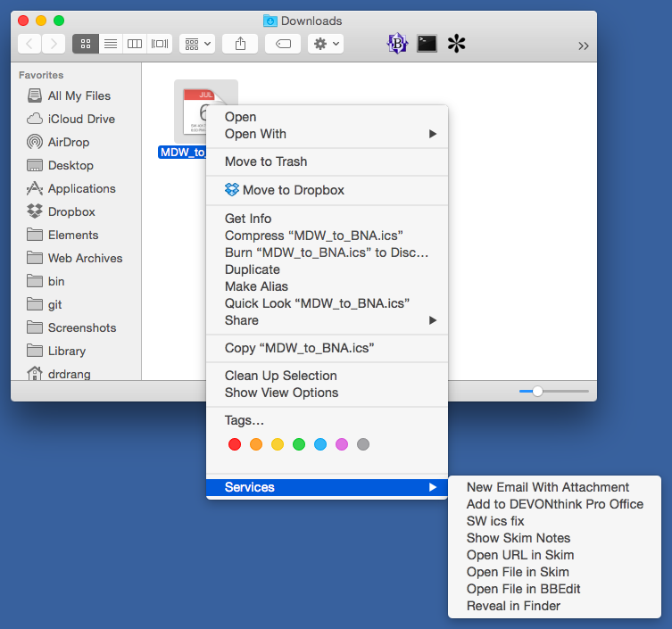Switch to list view mode

click(x=111, y=43)
